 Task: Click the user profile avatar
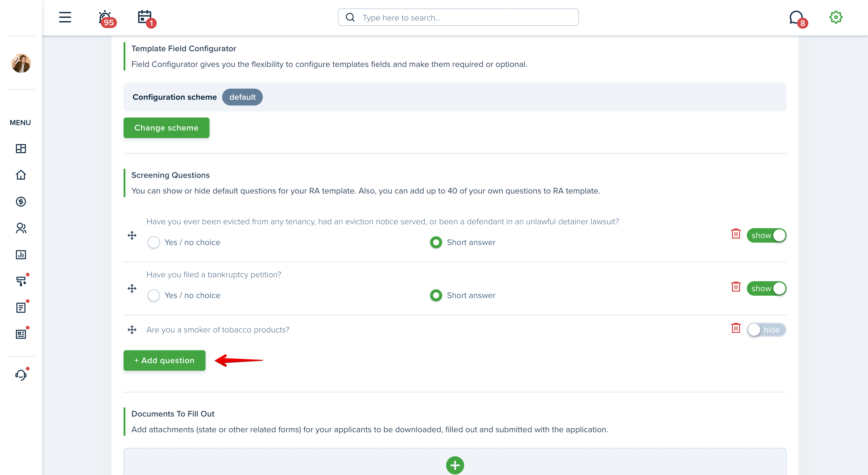point(21,63)
